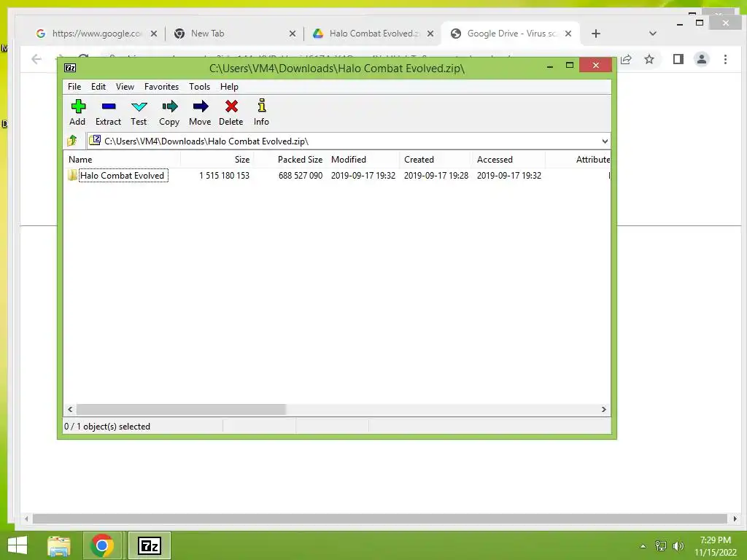Close the Halo Combat Evolved.zip Drive tab

pos(430,34)
